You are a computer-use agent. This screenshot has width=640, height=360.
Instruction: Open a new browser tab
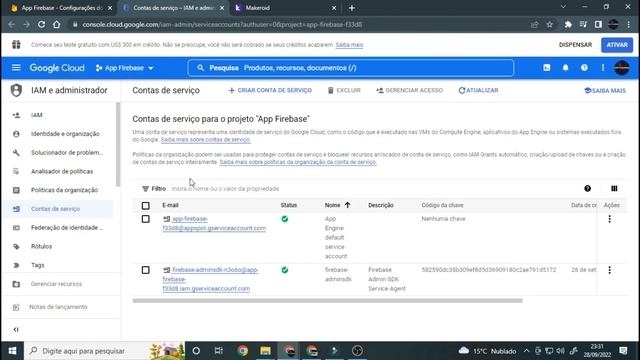click(351, 8)
